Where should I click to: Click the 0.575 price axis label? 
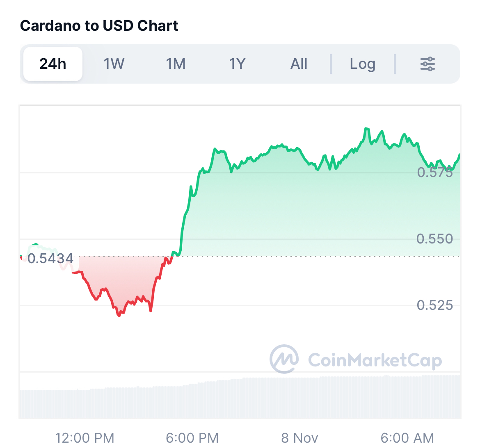pos(435,173)
